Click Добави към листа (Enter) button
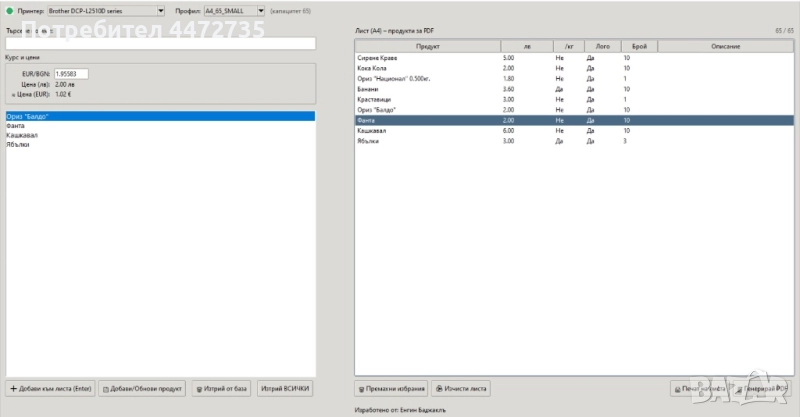This screenshot has height=417, width=800. click(50, 388)
